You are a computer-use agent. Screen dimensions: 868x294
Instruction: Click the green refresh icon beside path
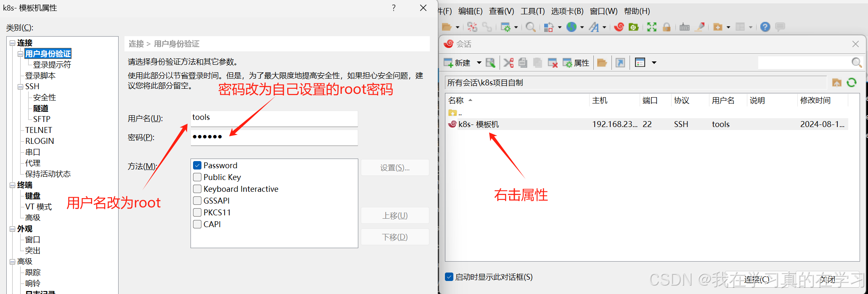[x=852, y=82]
